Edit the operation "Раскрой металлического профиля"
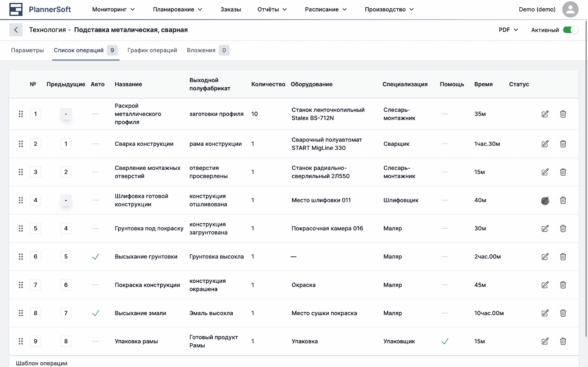The height and width of the screenshot is (367, 588). point(545,114)
